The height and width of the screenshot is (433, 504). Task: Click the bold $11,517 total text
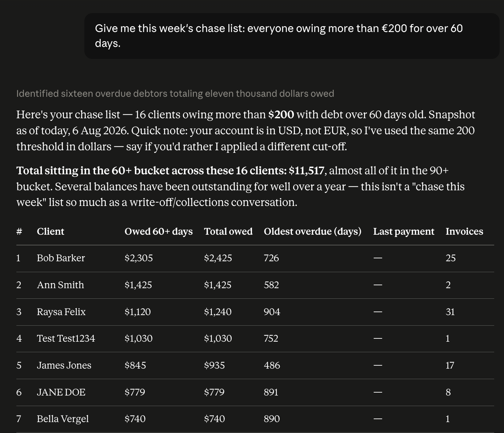[x=306, y=170]
